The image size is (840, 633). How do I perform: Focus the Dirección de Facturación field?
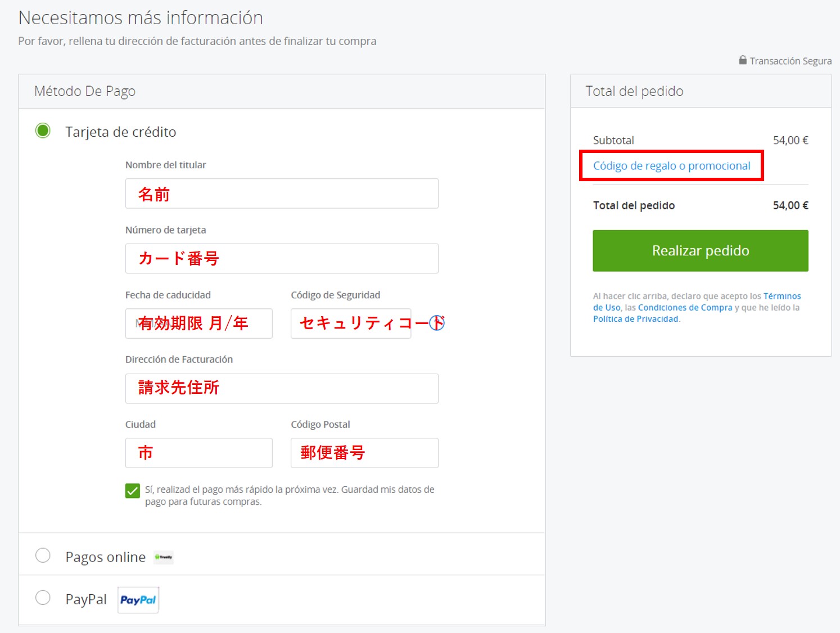click(281, 388)
